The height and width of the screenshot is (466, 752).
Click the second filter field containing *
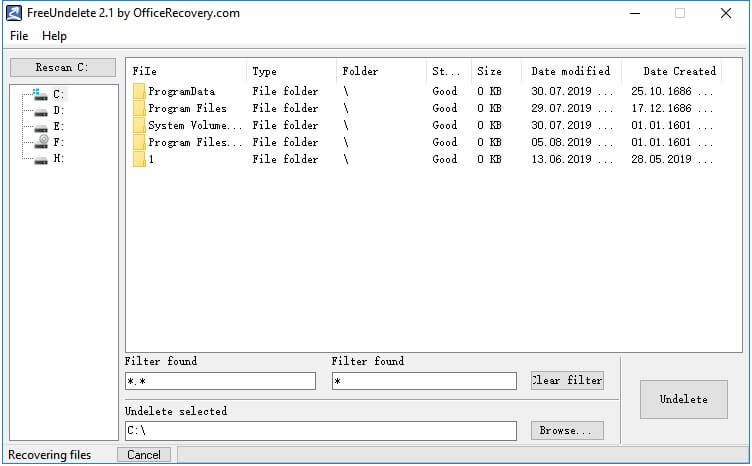[424, 381]
